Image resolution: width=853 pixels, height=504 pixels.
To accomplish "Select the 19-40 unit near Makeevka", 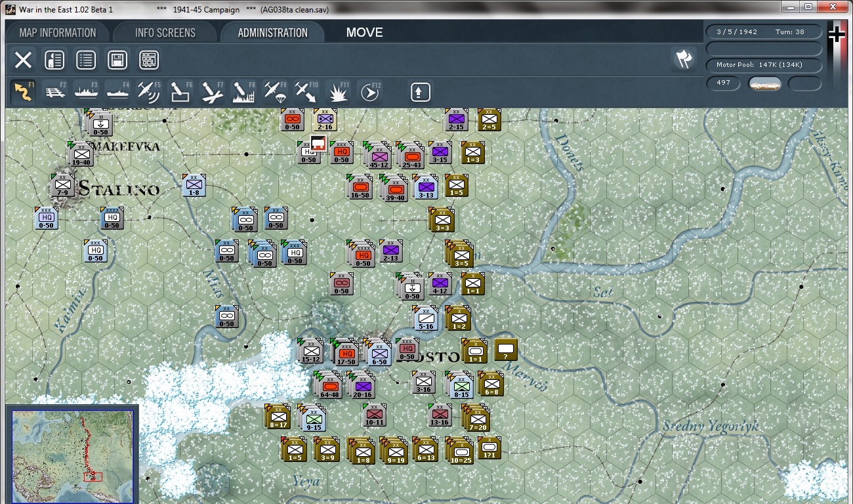I will click(x=81, y=154).
